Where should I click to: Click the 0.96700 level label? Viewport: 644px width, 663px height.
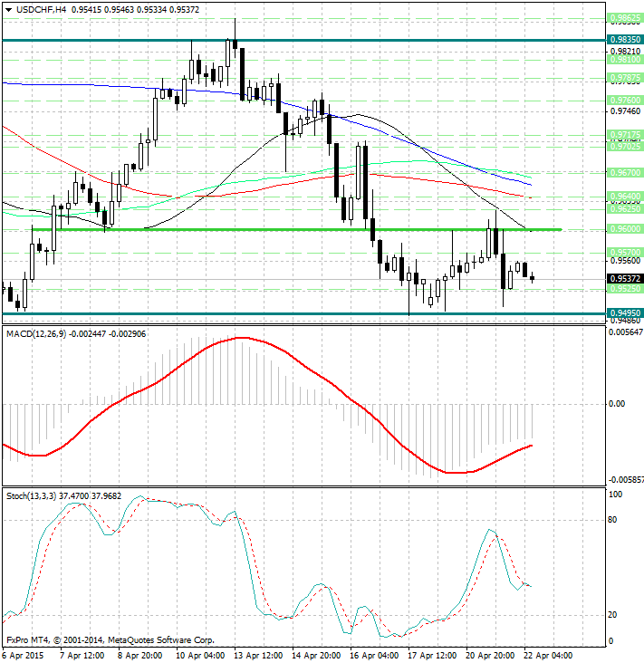pos(625,172)
